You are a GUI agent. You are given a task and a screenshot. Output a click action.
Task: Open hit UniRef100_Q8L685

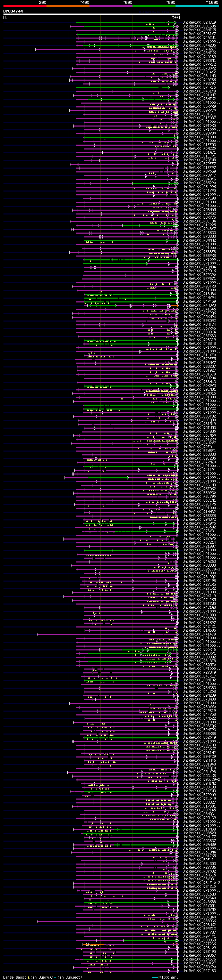[x=199, y=26]
